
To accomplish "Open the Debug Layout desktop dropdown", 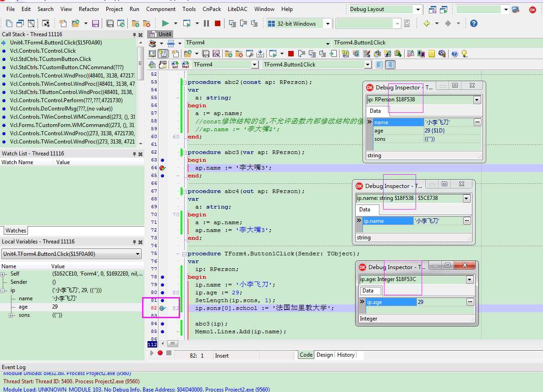I will tap(418, 9).
